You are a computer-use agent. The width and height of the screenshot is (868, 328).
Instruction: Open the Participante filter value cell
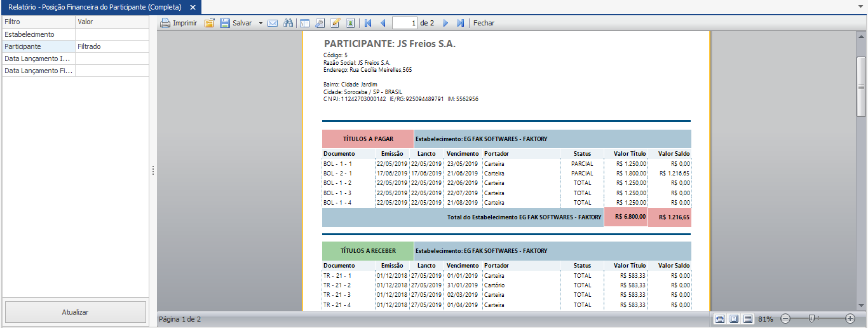point(112,46)
